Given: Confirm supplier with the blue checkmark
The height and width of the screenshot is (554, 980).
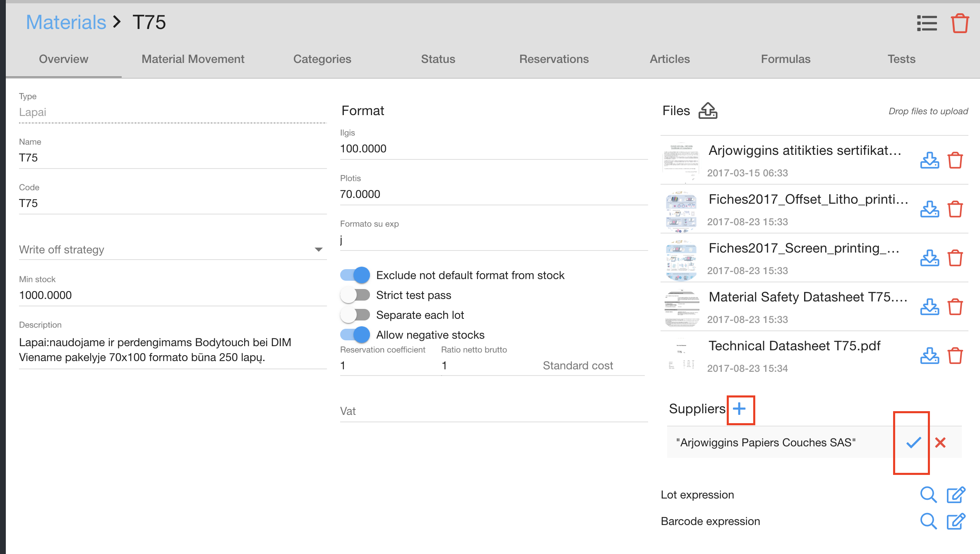Looking at the screenshot, I should (x=913, y=443).
